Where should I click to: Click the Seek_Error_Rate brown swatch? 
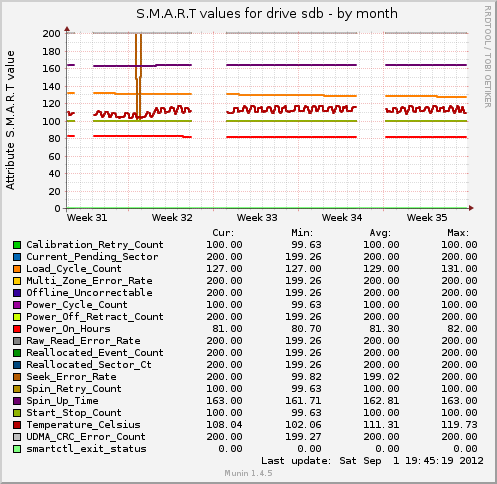tap(17, 377)
